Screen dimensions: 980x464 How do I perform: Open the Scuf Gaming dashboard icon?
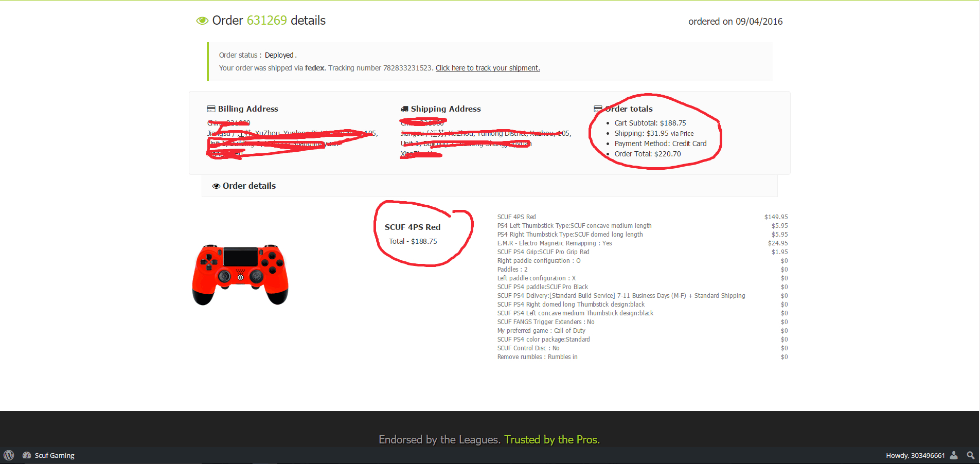pyautogui.click(x=27, y=455)
